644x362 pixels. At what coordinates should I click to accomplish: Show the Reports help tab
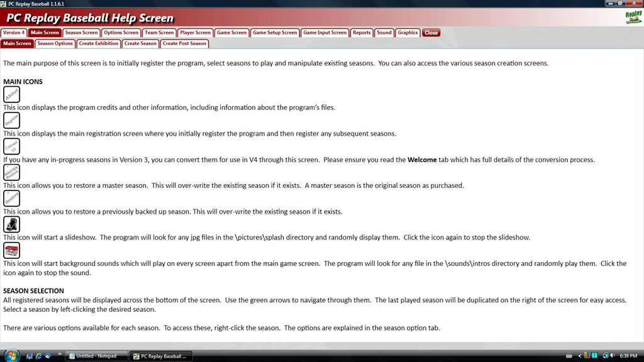pos(362,33)
